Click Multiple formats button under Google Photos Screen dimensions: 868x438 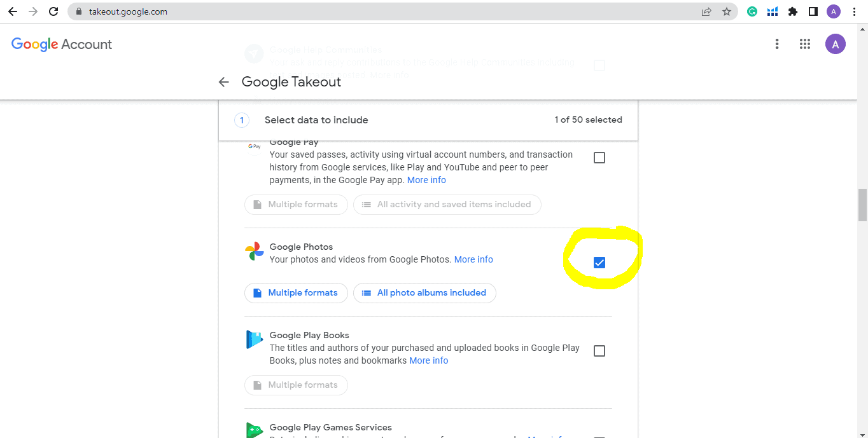click(296, 293)
